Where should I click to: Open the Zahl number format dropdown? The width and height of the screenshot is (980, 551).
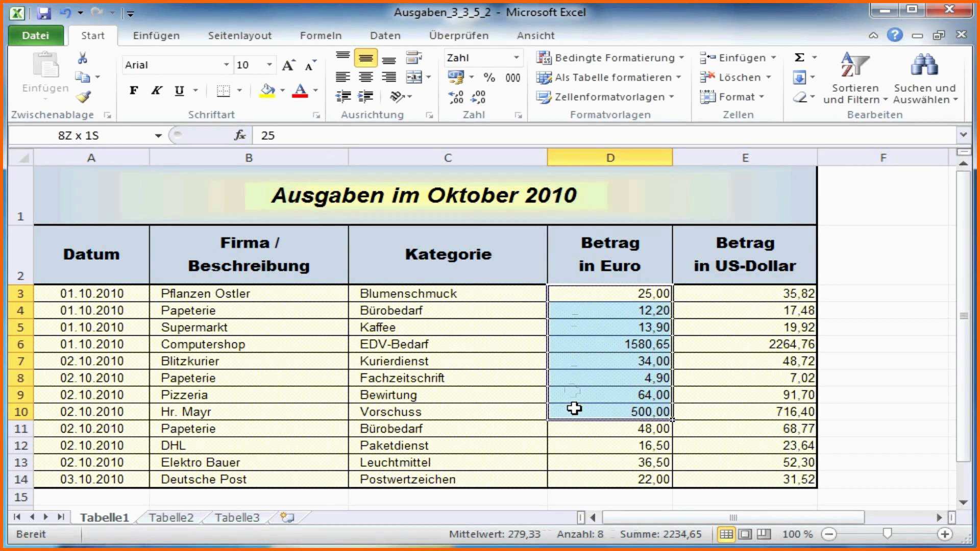[x=517, y=58]
